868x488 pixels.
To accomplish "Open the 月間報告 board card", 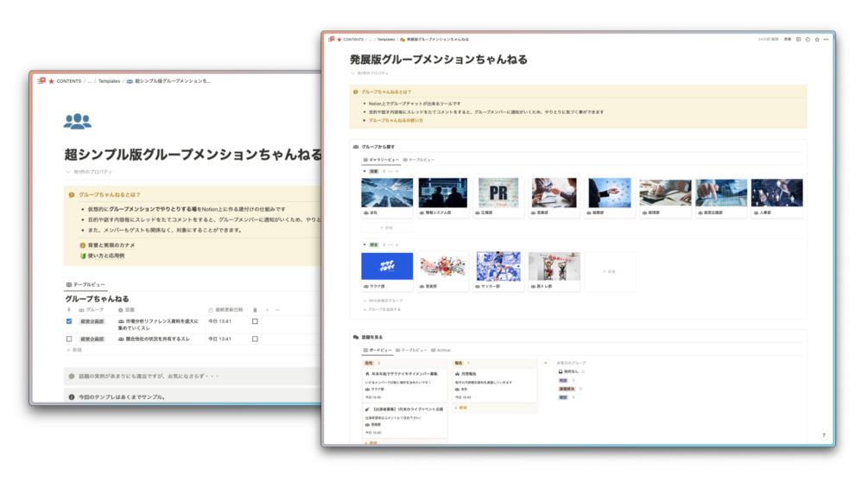I will point(494,385).
